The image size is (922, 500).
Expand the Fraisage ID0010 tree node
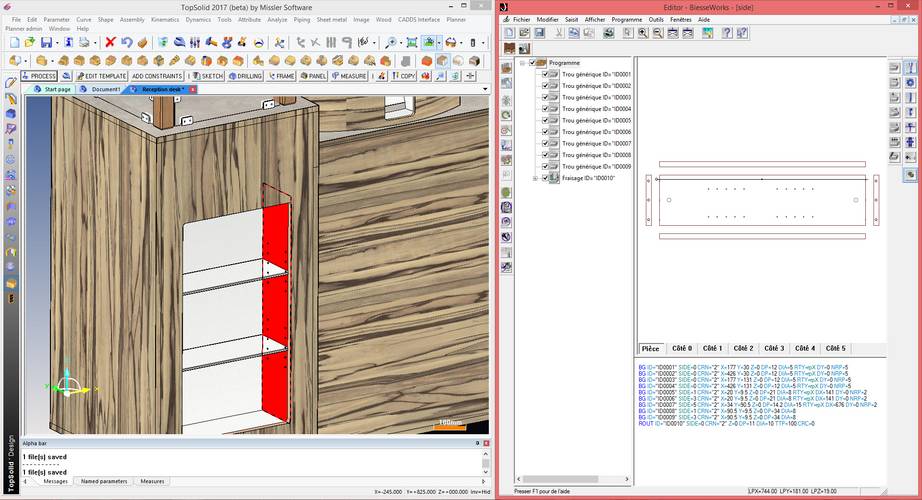click(x=535, y=178)
